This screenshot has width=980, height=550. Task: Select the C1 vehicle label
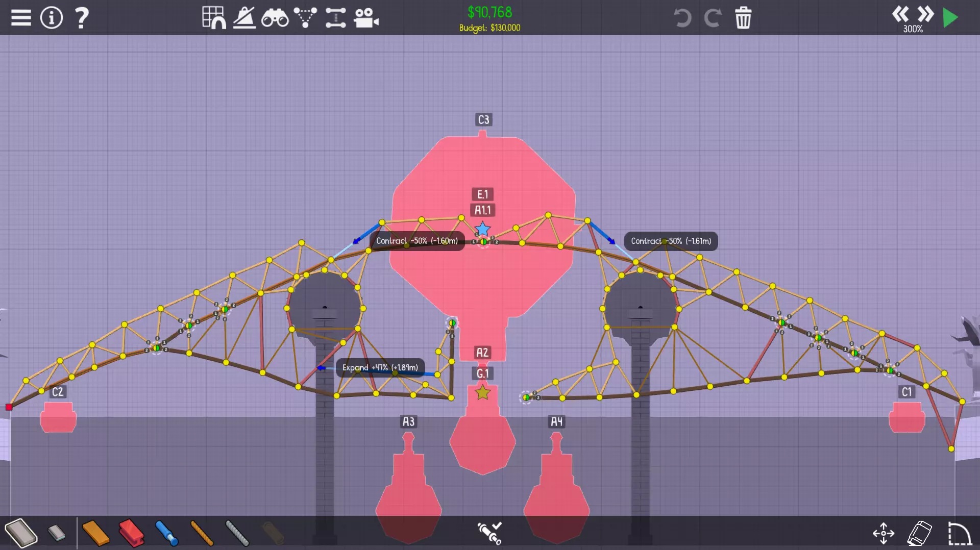[907, 392]
